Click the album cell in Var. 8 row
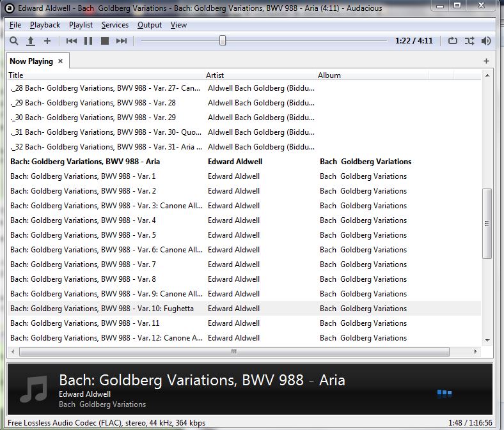This screenshot has height=430, width=504. point(363,279)
